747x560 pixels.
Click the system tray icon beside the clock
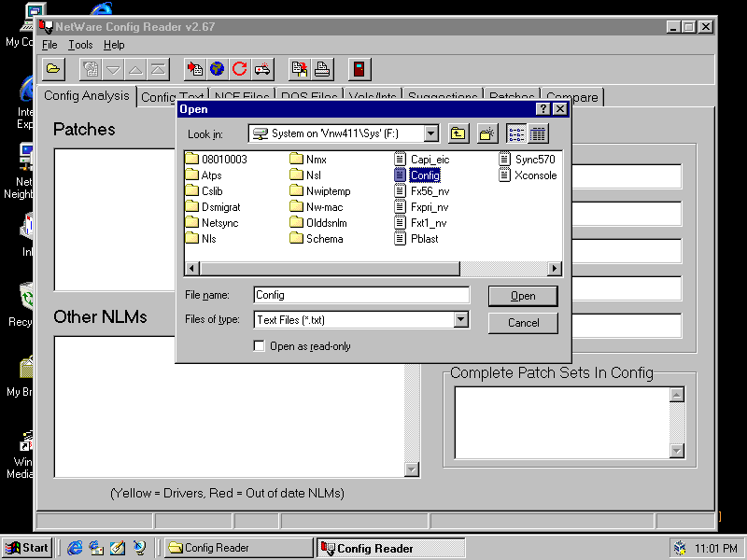tap(681, 548)
